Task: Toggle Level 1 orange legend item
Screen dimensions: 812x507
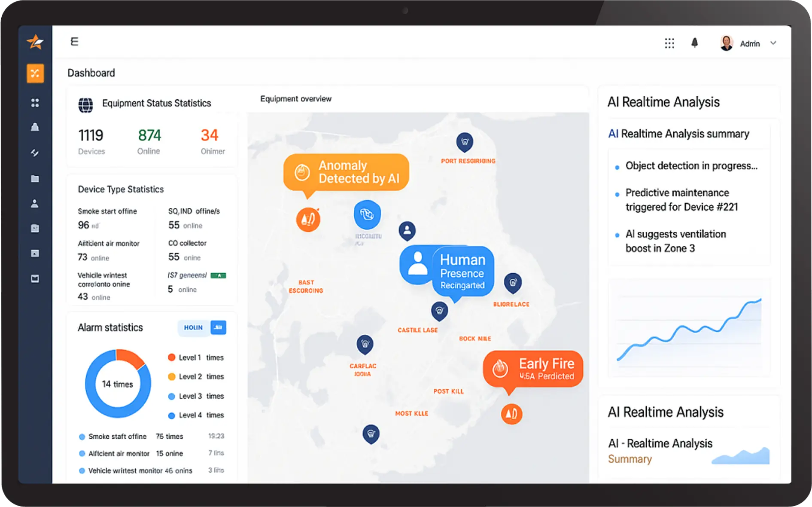Action: (171, 357)
